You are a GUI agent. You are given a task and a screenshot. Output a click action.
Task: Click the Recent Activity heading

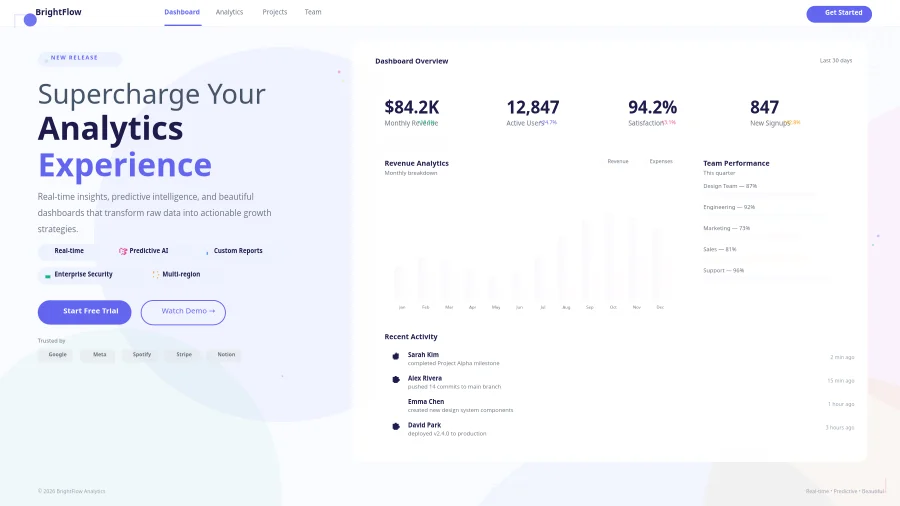click(x=411, y=337)
